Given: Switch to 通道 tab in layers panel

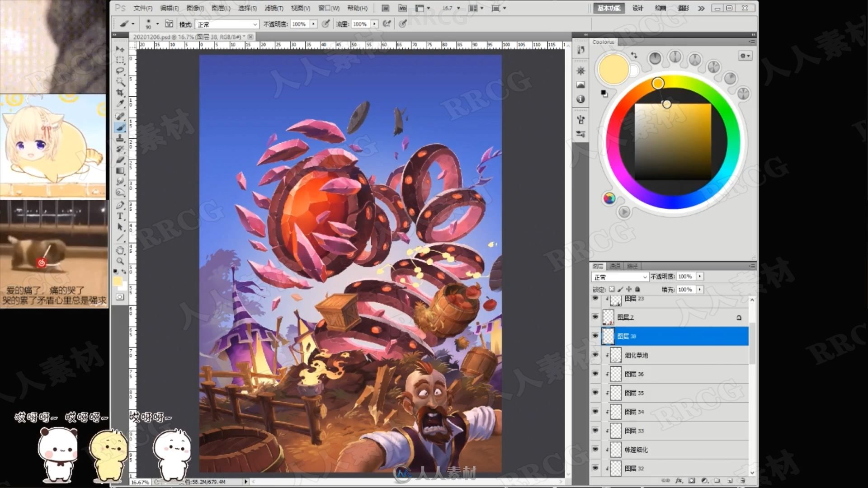Looking at the screenshot, I should pos(615,266).
